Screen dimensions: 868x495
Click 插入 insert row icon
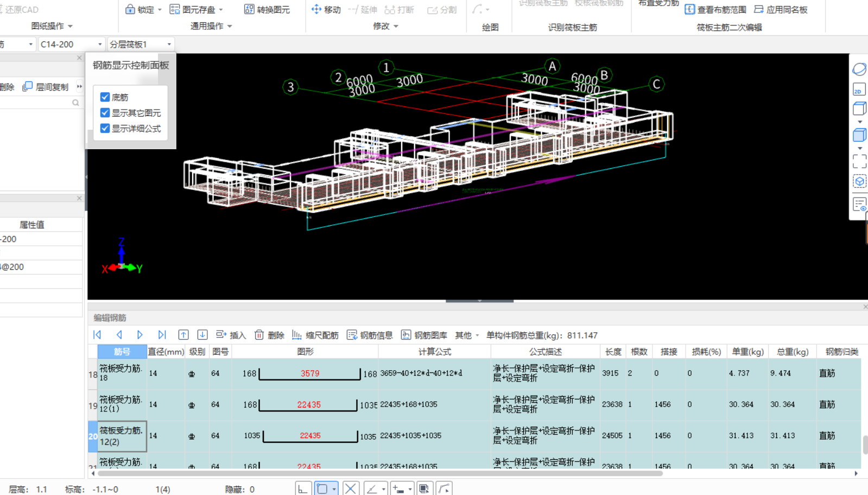coord(221,335)
